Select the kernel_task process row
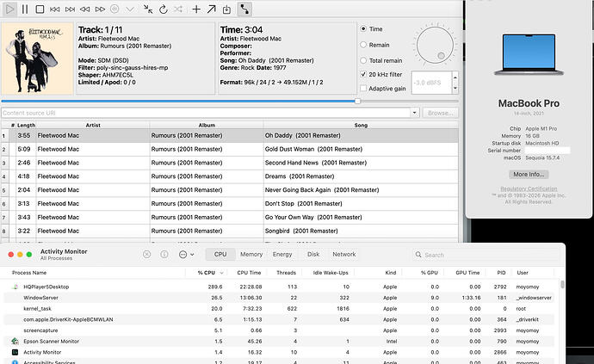This screenshot has width=594, height=364. click(x=281, y=309)
